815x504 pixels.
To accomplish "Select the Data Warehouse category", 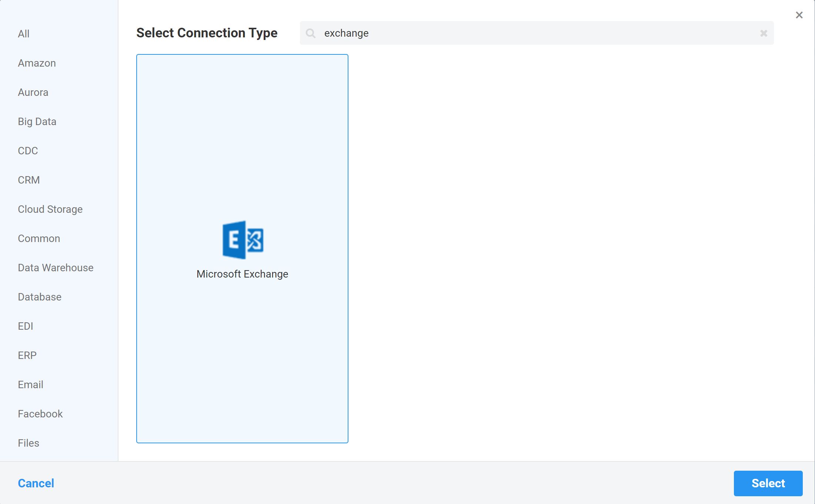I will click(55, 268).
